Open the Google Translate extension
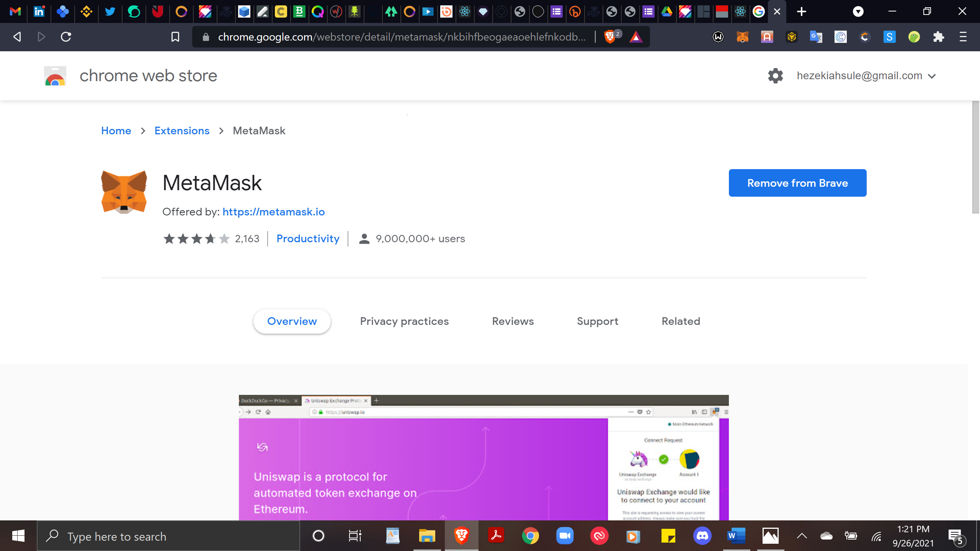This screenshot has height=551, width=980. [x=816, y=37]
